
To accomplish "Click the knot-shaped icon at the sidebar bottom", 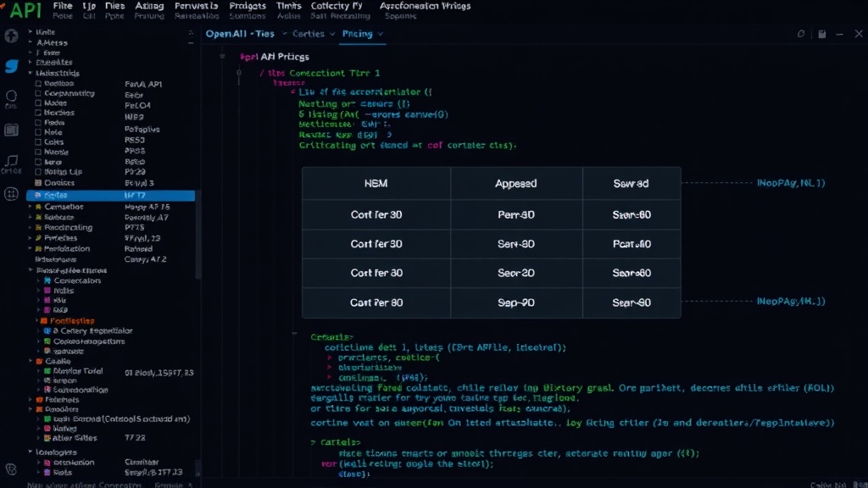I will 11,469.
